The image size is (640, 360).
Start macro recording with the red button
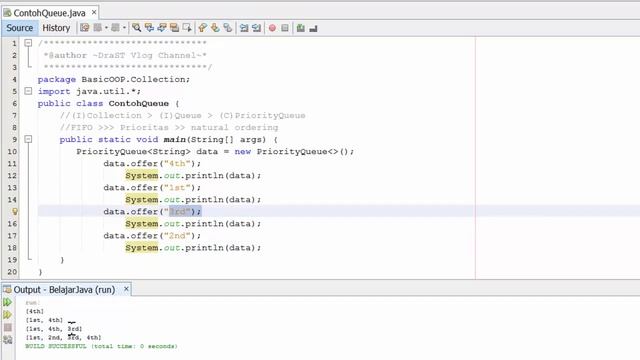[x=272, y=28]
